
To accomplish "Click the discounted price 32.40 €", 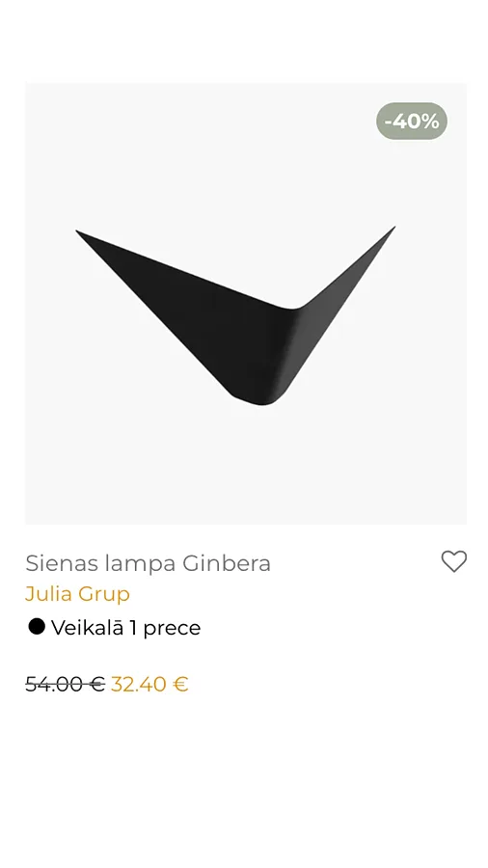I will 149,684.
